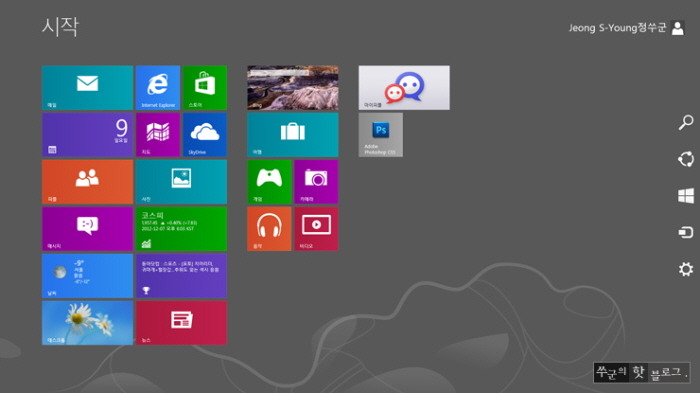Viewport: 700px width, 393px height.
Task: Open the Travel tile with suitcase
Action: click(x=293, y=135)
